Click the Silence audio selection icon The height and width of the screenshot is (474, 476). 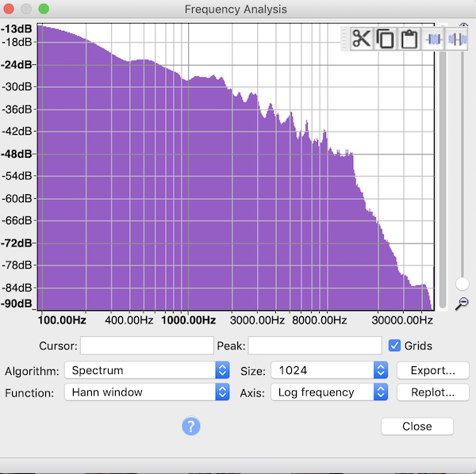pos(457,39)
